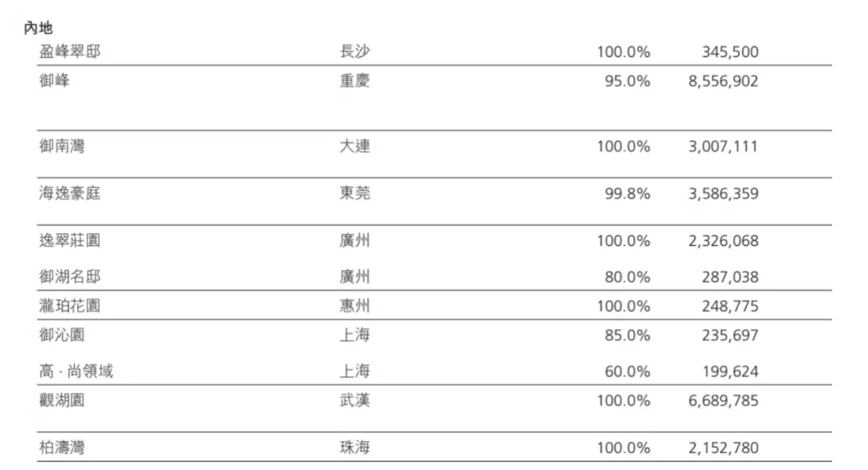
Task: Click the 武漢 city cell
Action: pos(354,400)
